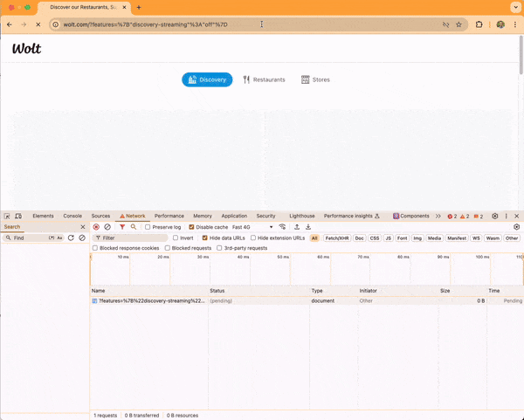Image resolution: width=524 pixels, height=420 pixels.
Task: Close the Discover our Restaurants tab
Action: pyautogui.click(x=124, y=7)
